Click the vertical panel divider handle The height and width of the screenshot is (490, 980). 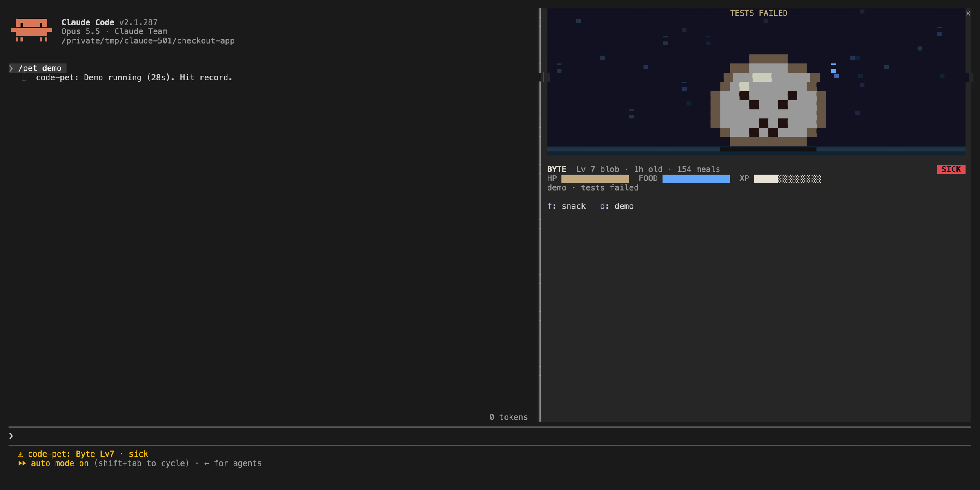tap(543, 77)
